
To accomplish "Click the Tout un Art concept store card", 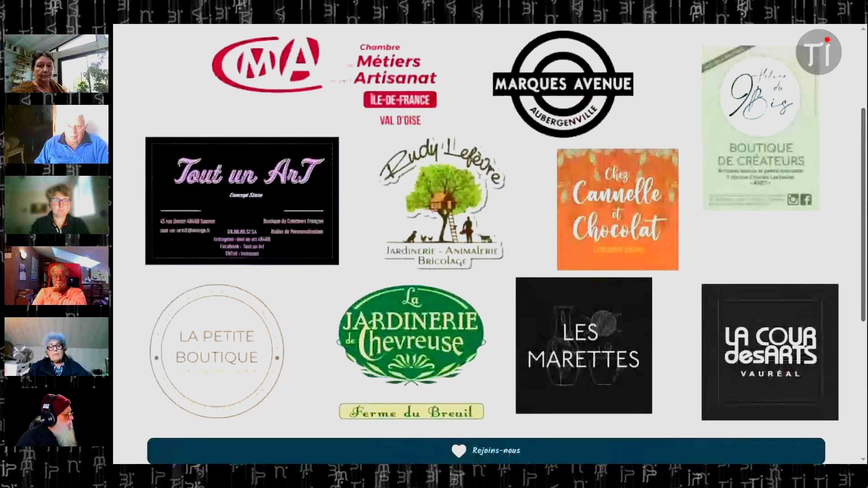I will coord(242,201).
